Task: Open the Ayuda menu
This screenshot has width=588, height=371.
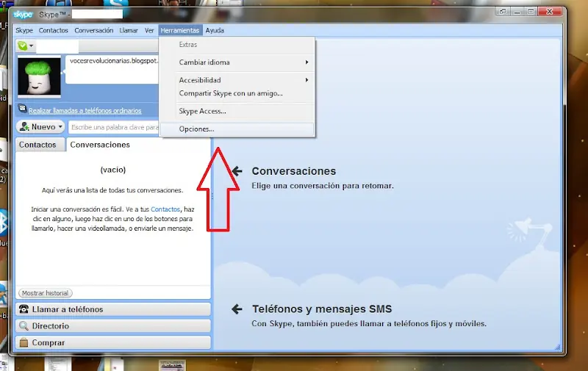Action: [215, 30]
